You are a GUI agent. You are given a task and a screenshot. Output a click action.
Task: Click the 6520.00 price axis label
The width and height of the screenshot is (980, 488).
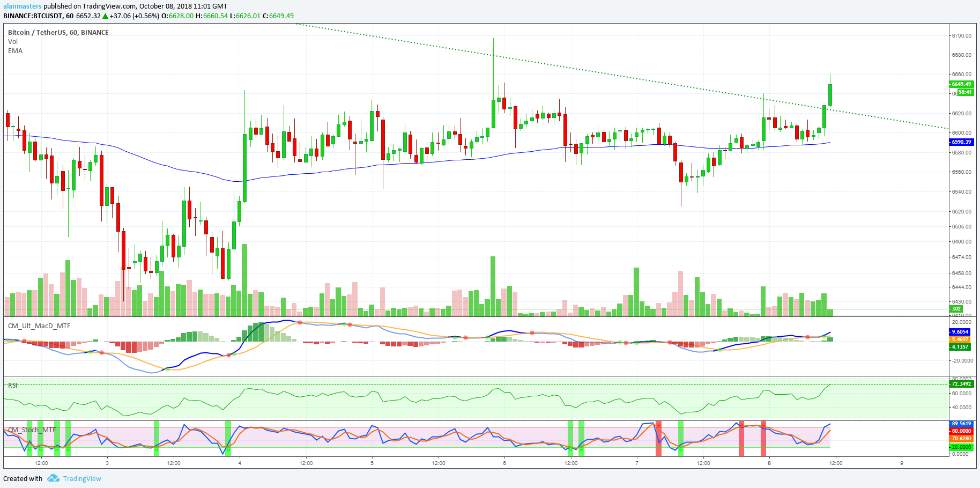click(x=961, y=212)
